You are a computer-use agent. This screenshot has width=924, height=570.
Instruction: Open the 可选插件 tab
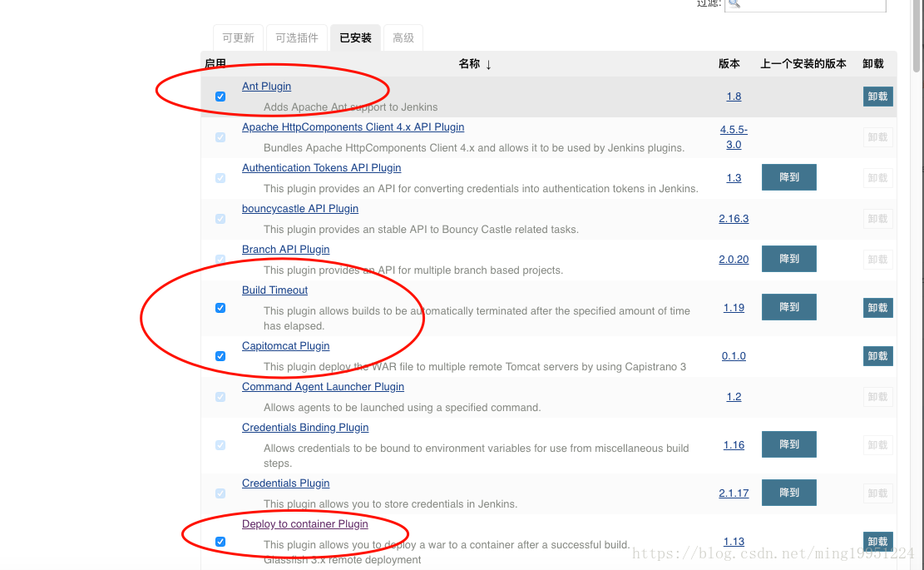coord(297,38)
